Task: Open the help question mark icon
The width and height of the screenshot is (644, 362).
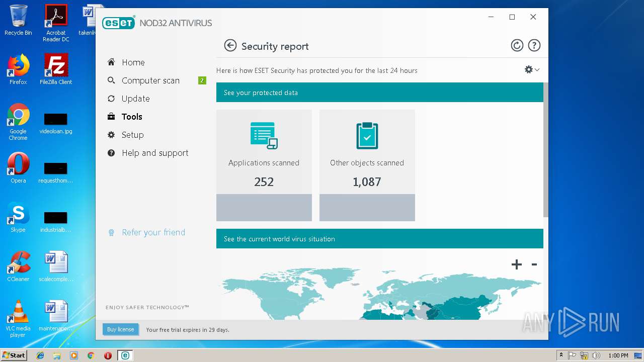Action: 534,46
